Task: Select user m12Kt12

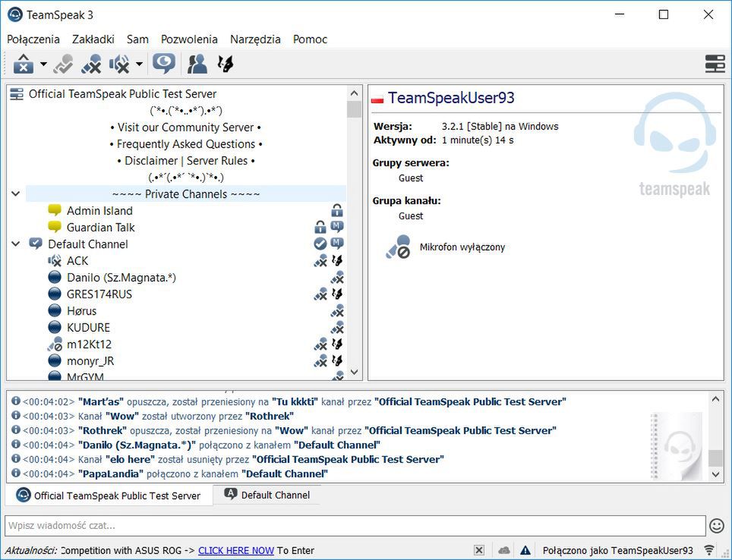Action: pos(89,344)
